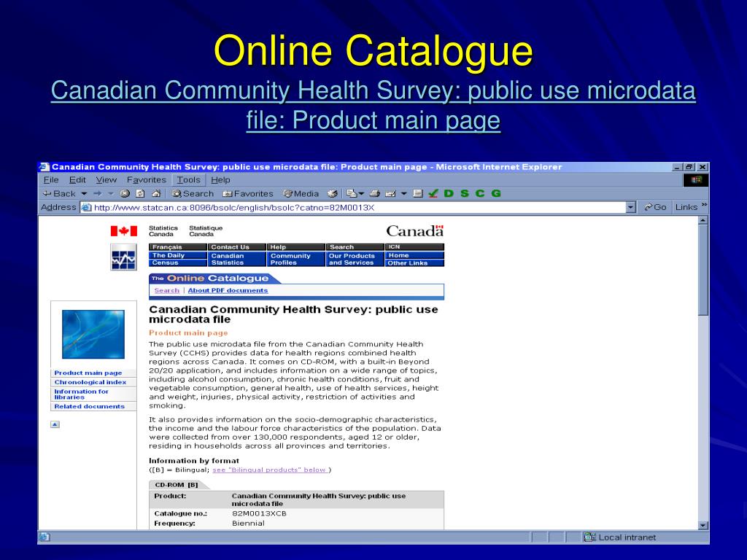Click the Local intranet zone in the status bar
Screen dimensions: 747x560
pyautogui.click(x=620, y=537)
